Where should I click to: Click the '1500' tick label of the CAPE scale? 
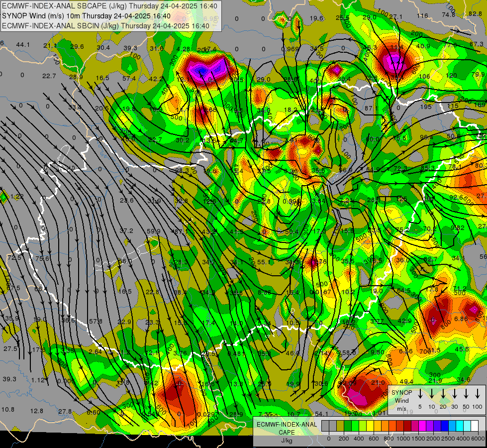(x=418, y=439)
